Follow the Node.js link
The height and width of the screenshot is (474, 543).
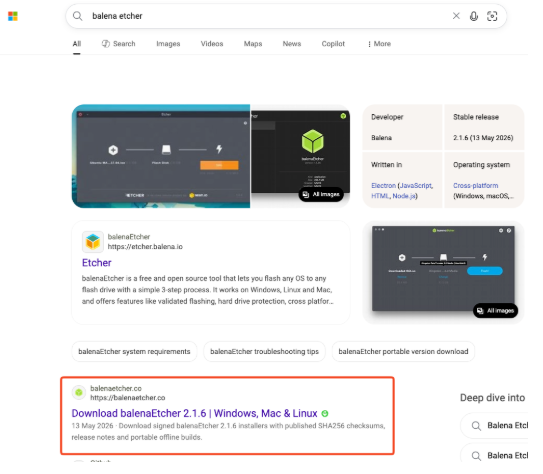pyautogui.click(x=404, y=196)
